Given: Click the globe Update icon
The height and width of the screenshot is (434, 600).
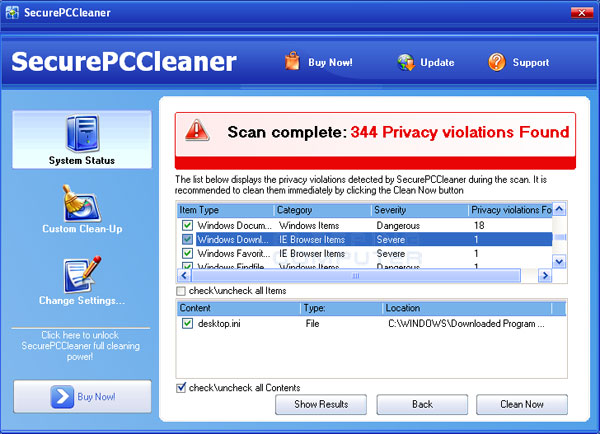Looking at the screenshot, I should click(x=406, y=62).
